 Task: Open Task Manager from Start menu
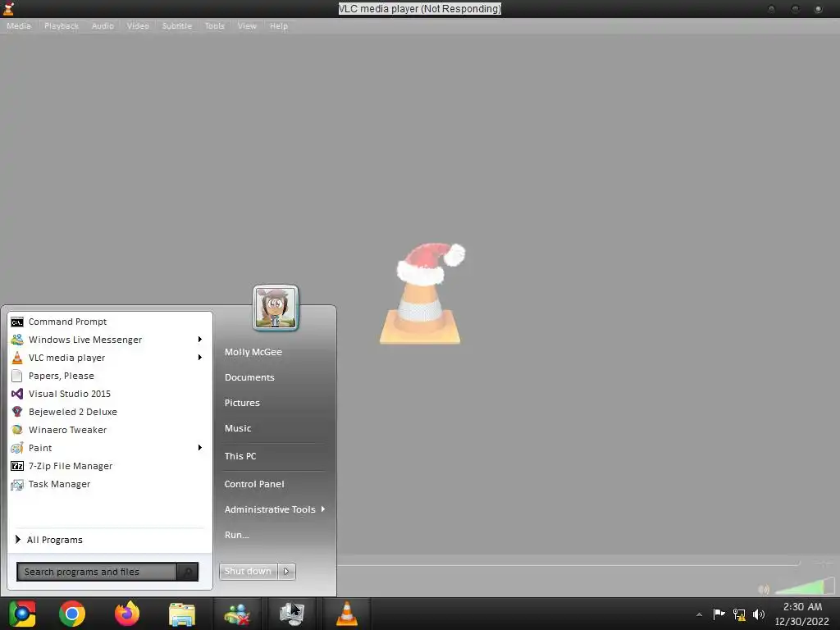[110, 484]
